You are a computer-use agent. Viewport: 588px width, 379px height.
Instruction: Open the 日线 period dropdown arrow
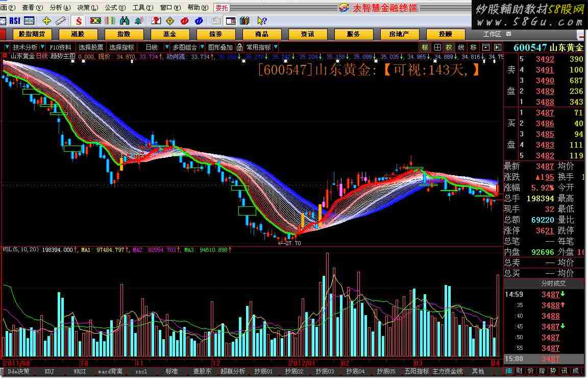coord(167,48)
